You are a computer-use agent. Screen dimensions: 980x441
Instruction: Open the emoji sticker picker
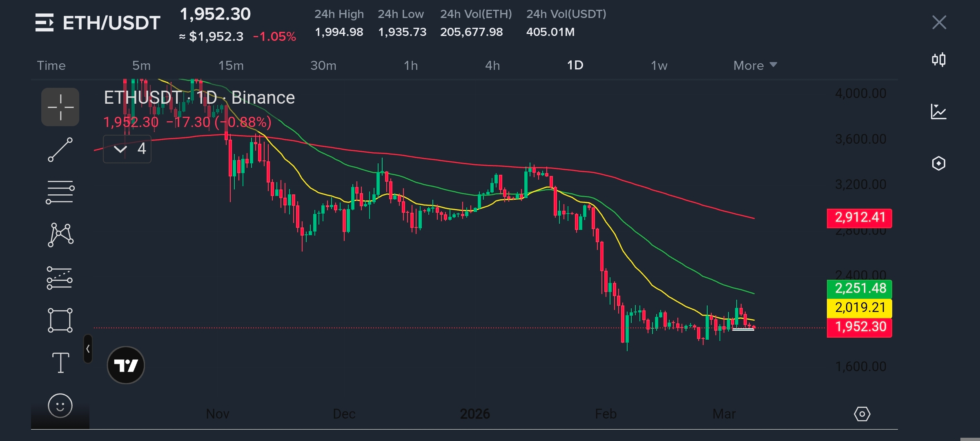(60, 405)
